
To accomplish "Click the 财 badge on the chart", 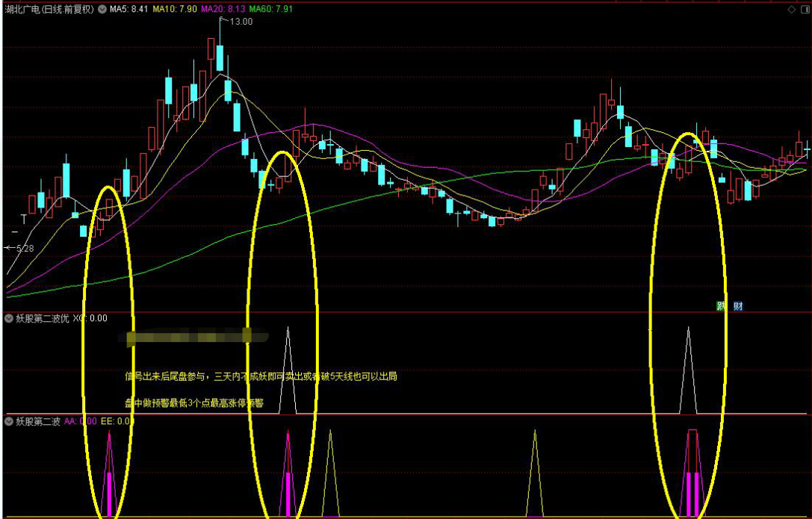I will click(x=738, y=306).
